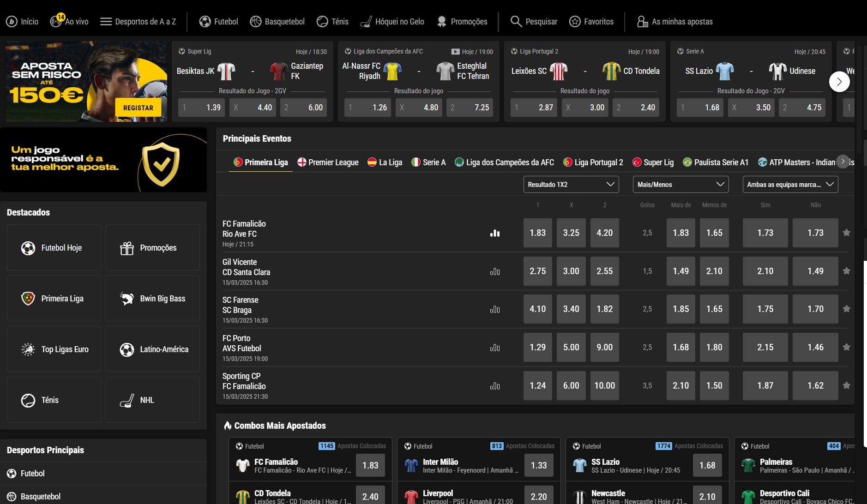Image resolution: width=867 pixels, height=504 pixels.
Task: Open responsible gaming shield banner
Action: pos(103,160)
